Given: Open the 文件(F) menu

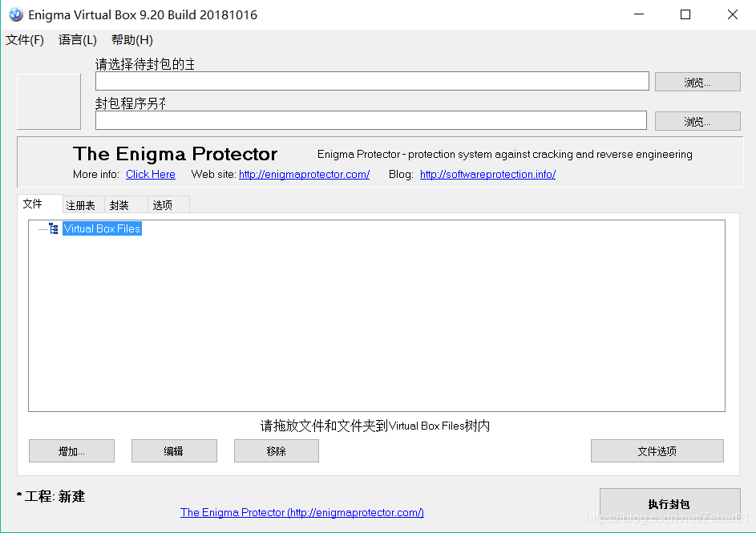Looking at the screenshot, I should pyautogui.click(x=25, y=40).
